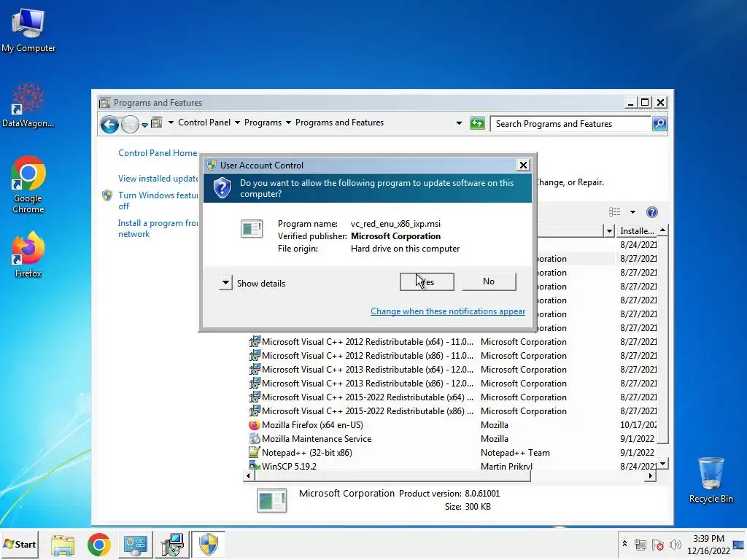The height and width of the screenshot is (560, 747).
Task: Open Turn Windows features on or off
Action: (158, 201)
